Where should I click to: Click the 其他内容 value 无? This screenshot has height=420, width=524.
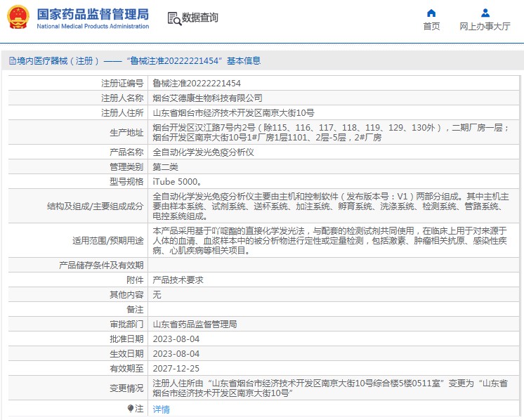click(x=157, y=294)
